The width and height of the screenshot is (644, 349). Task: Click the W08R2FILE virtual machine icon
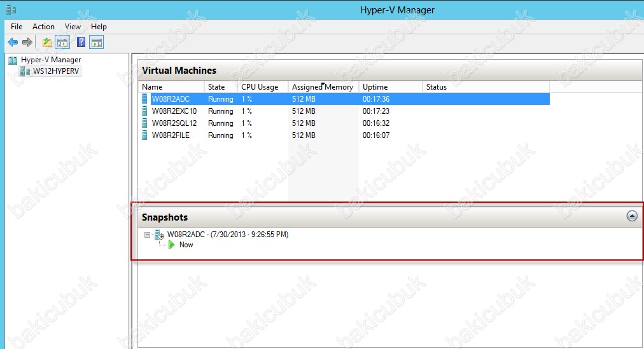click(x=144, y=135)
